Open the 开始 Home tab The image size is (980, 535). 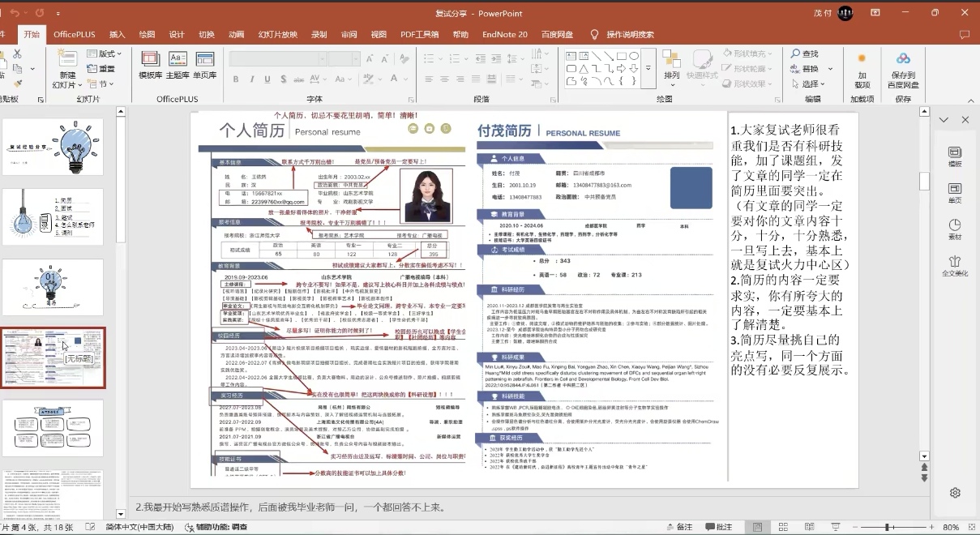click(x=32, y=34)
